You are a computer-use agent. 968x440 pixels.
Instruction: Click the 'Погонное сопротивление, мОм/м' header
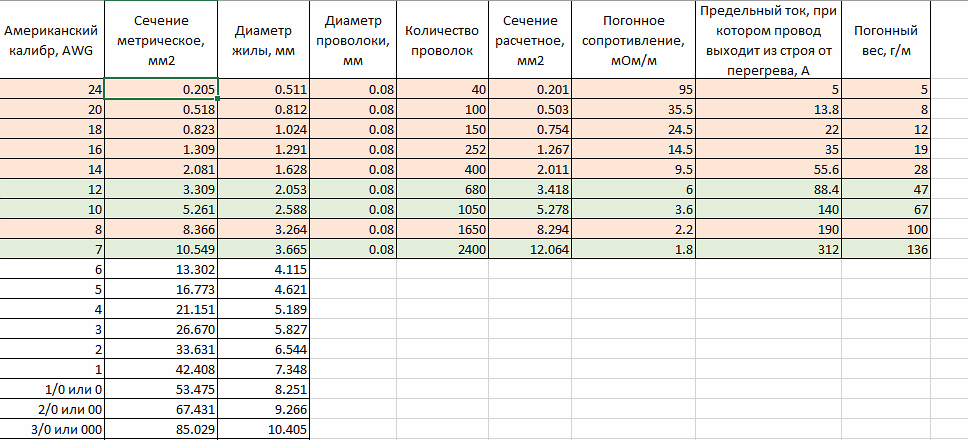633,40
